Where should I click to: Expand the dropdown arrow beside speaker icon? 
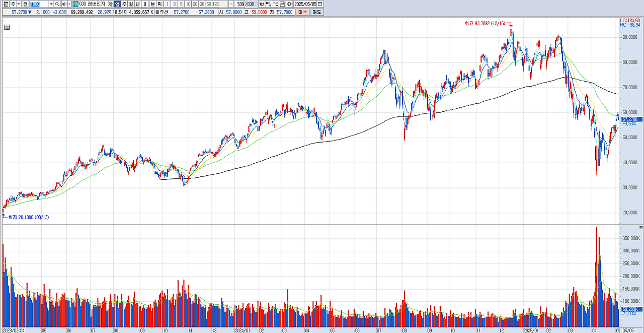coord(69,4)
